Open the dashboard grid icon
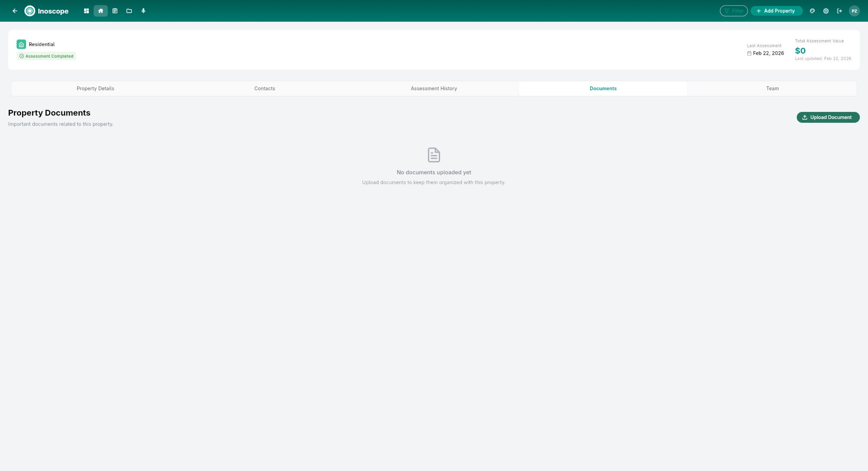The height and width of the screenshot is (471, 868). pos(86,11)
